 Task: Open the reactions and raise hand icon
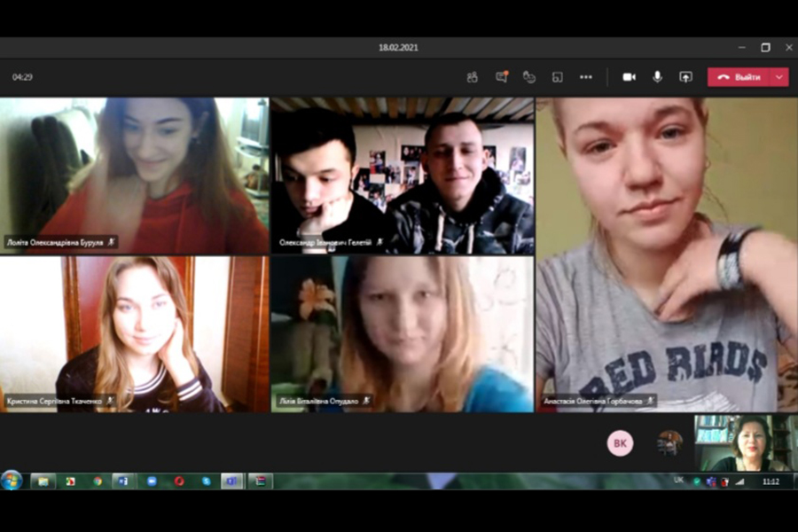[x=529, y=77]
